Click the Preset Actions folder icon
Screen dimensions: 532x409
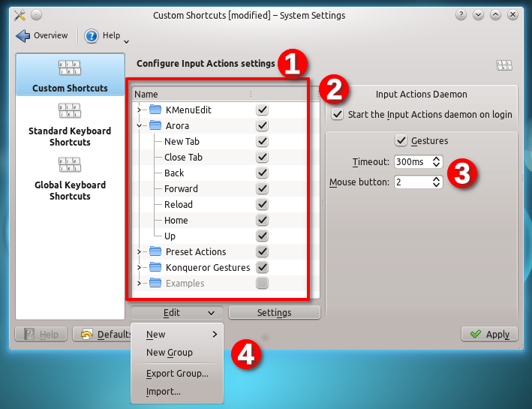pos(155,251)
